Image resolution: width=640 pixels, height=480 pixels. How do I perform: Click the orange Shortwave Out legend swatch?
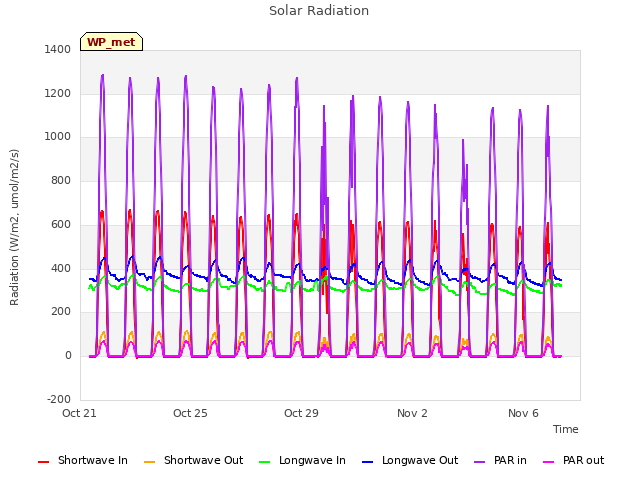(x=149, y=462)
